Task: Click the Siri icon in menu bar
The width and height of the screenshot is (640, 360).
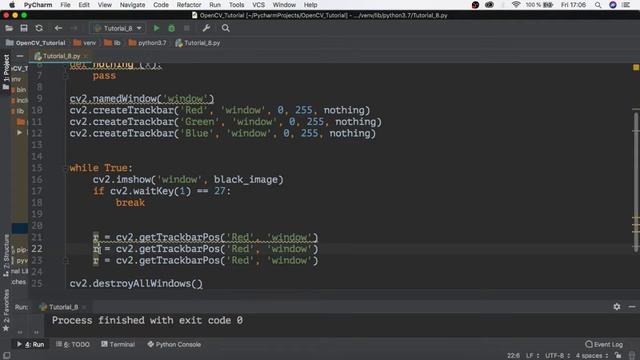Action: (613, 5)
